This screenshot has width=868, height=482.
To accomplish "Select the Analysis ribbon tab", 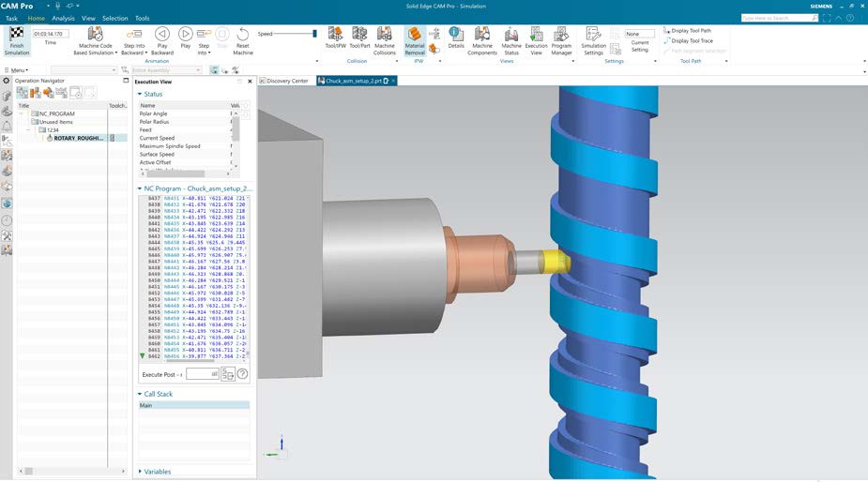I will click(63, 18).
